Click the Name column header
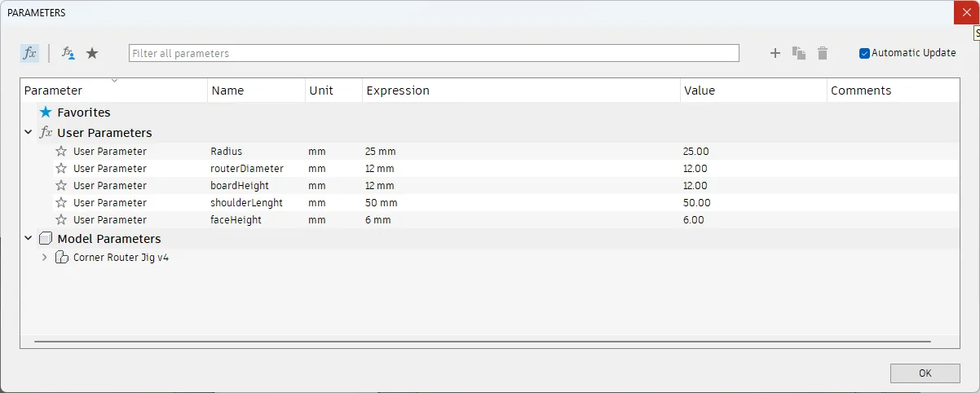Image resolution: width=980 pixels, height=393 pixels. point(256,91)
